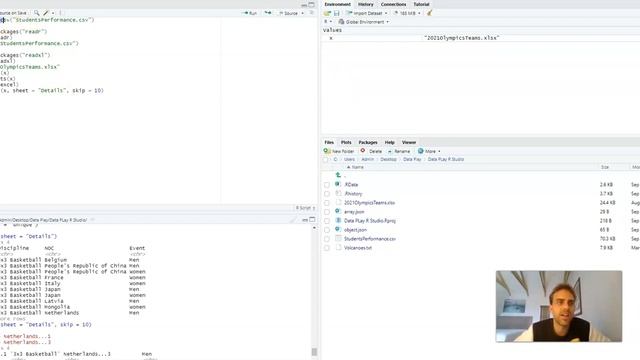This screenshot has width=640, height=360.
Task: Open the StudentsPerformance.csv file name
Action: 370,239
